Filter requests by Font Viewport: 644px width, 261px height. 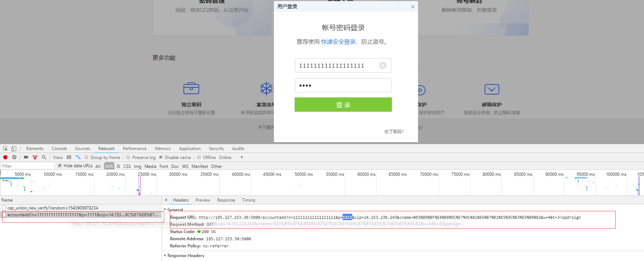click(164, 166)
